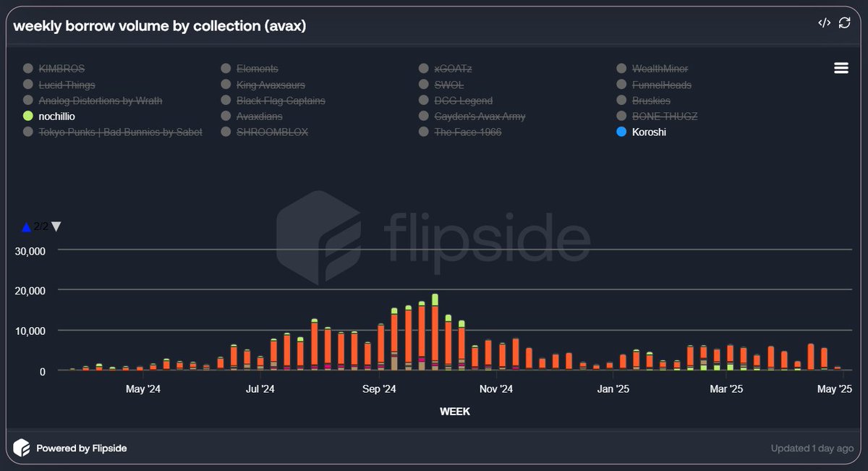This screenshot has width=868, height=471.
Task: Go to previous legend page arrow
Action: click(x=27, y=227)
